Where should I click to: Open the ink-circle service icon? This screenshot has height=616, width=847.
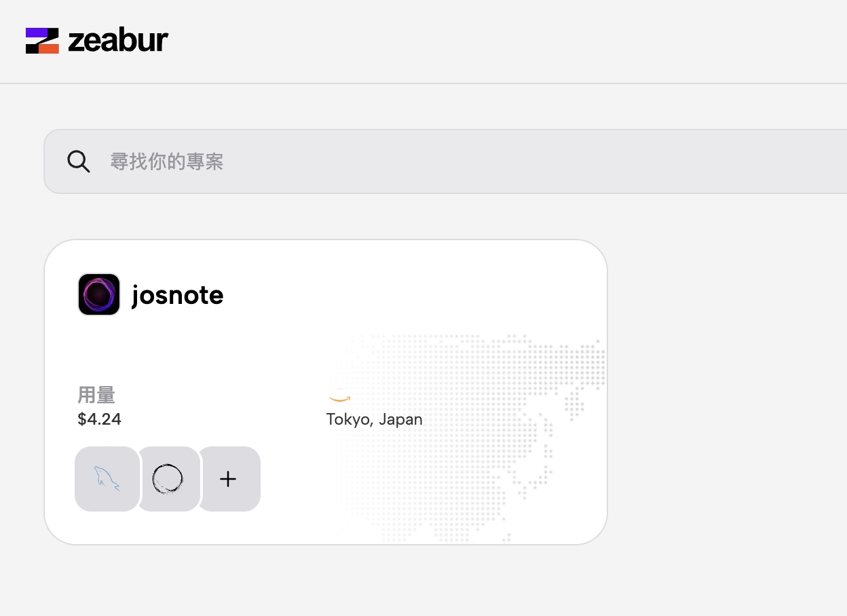(168, 479)
